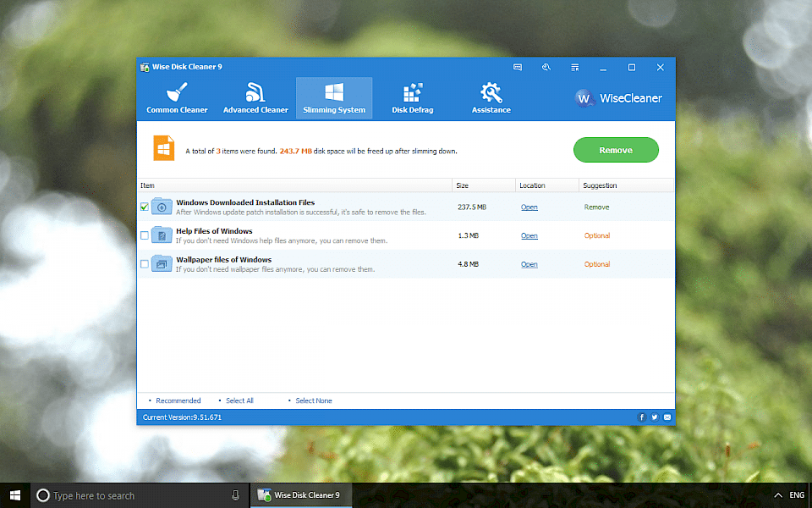Screen dimensions: 812x508
Task: Open location of Help Files of Windows
Action: 529,235
